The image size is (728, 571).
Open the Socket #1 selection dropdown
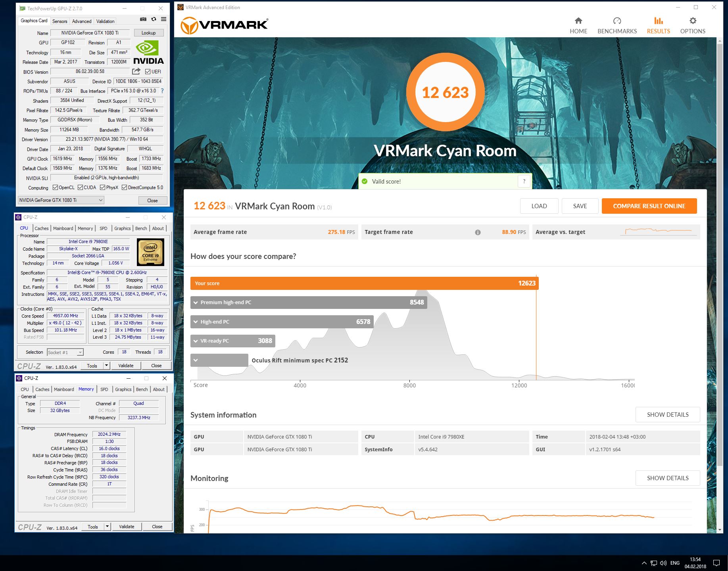coord(65,352)
